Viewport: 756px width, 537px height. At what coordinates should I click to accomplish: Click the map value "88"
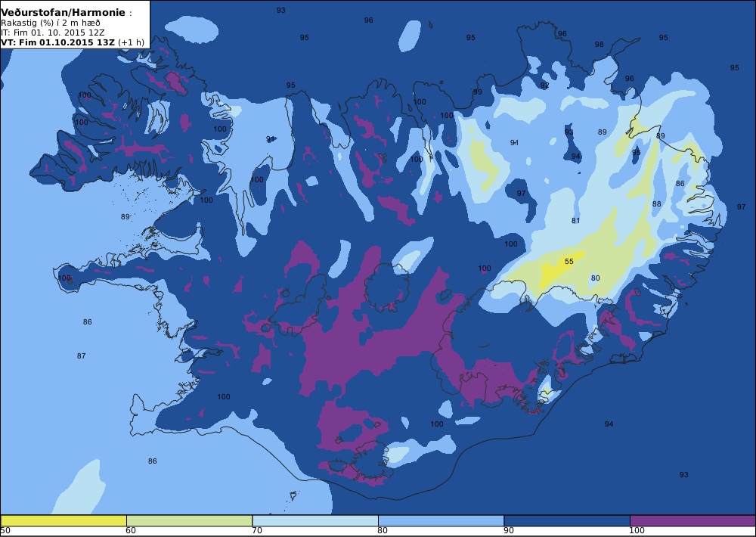(657, 204)
